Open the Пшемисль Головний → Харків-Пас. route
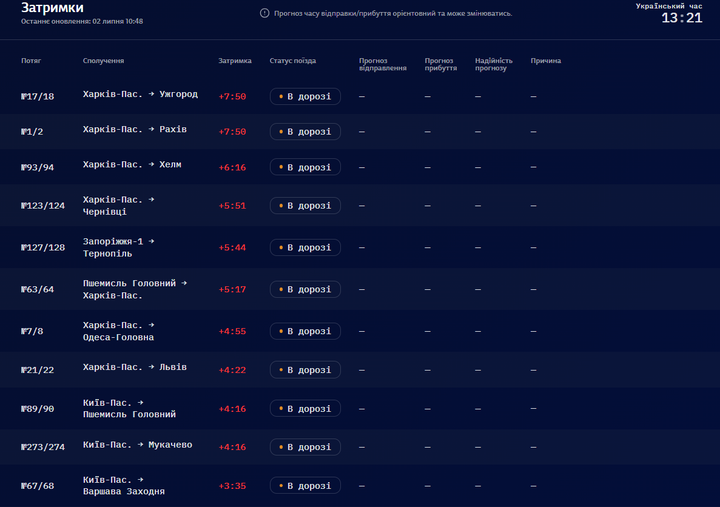This screenshot has height=507, width=720. click(135, 289)
